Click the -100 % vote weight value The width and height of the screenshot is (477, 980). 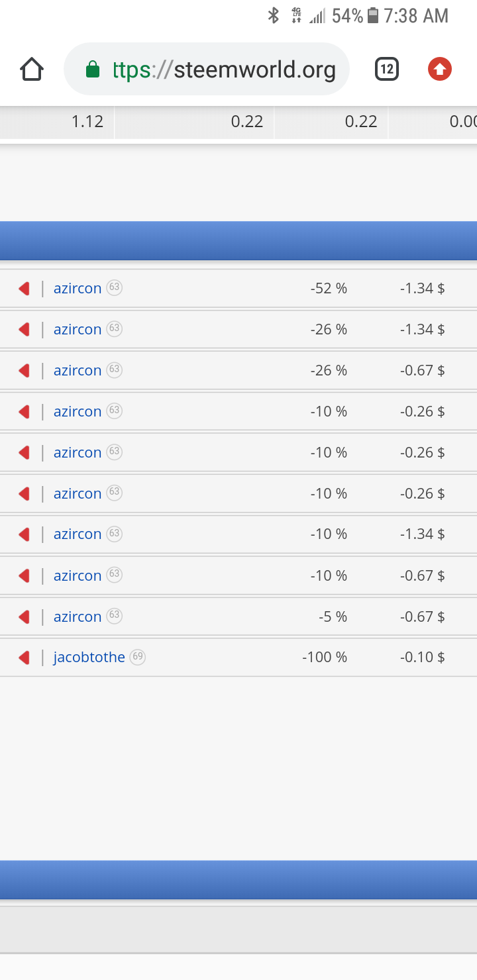point(325,658)
